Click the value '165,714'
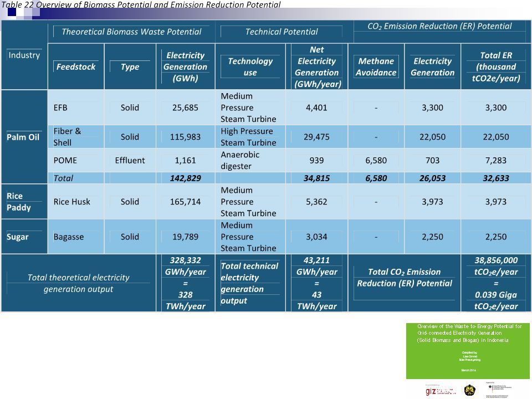This screenshot has height=399, width=532. point(185,202)
